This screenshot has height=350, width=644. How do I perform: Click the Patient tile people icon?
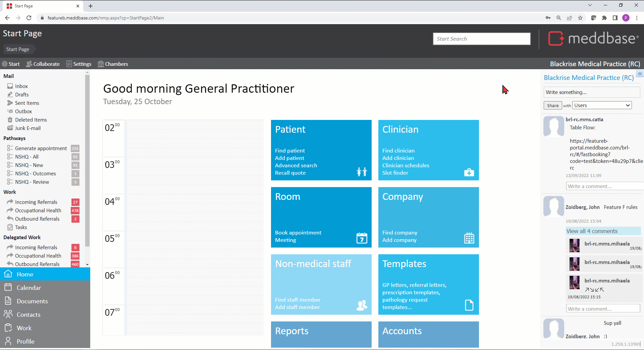[362, 172]
